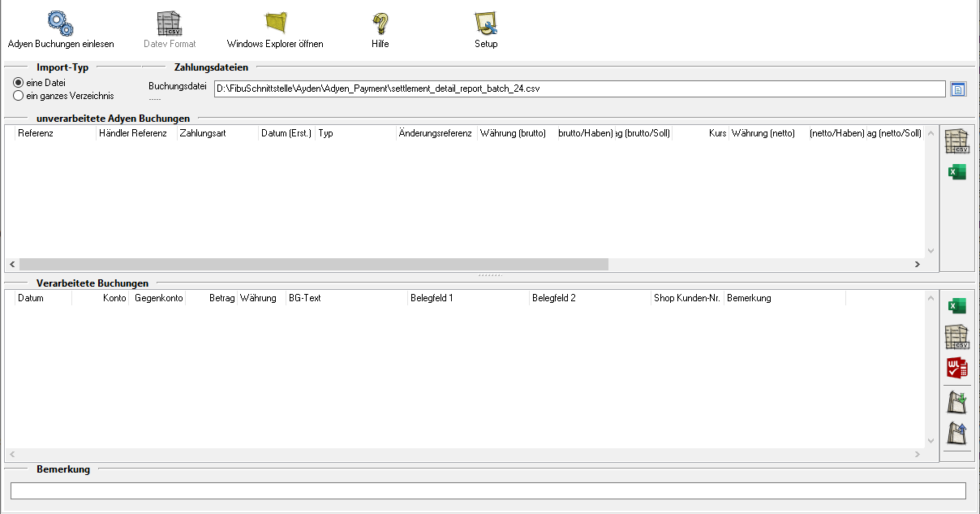Click the red checklist icon beside Verarbeitete Buchungen
This screenshot has height=514, width=980.
[x=957, y=368]
